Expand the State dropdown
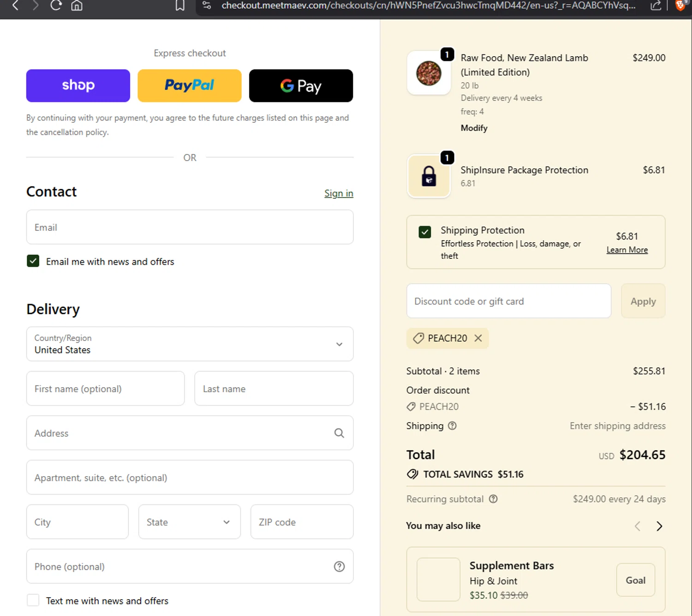The image size is (692, 616). tap(189, 521)
